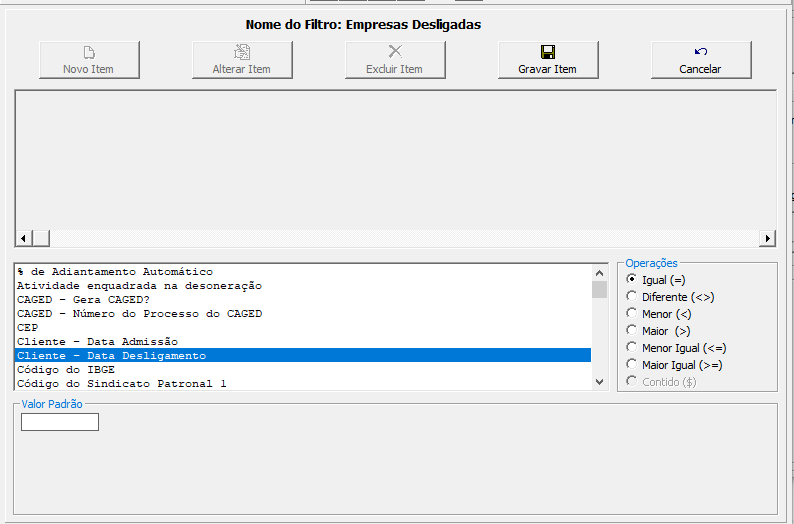Click the filter items left scroll arrow
This screenshot has height=524, width=794.
click(x=24, y=238)
